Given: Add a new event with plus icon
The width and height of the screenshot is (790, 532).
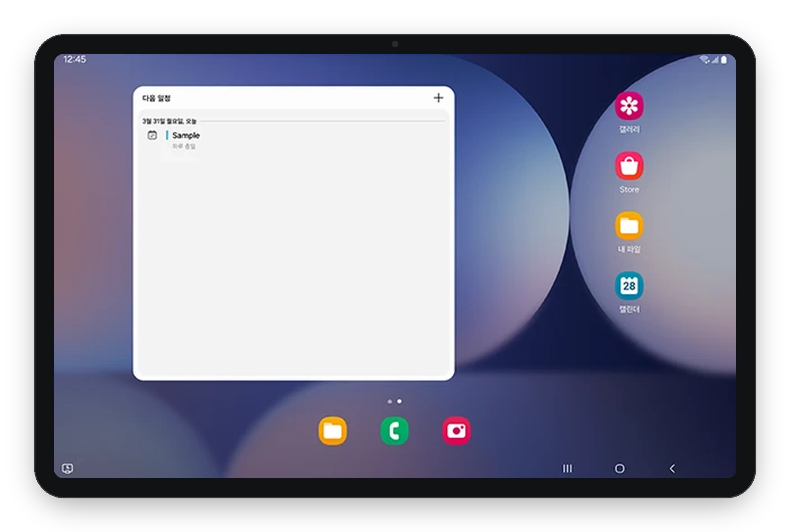Looking at the screenshot, I should click(438, 98).
